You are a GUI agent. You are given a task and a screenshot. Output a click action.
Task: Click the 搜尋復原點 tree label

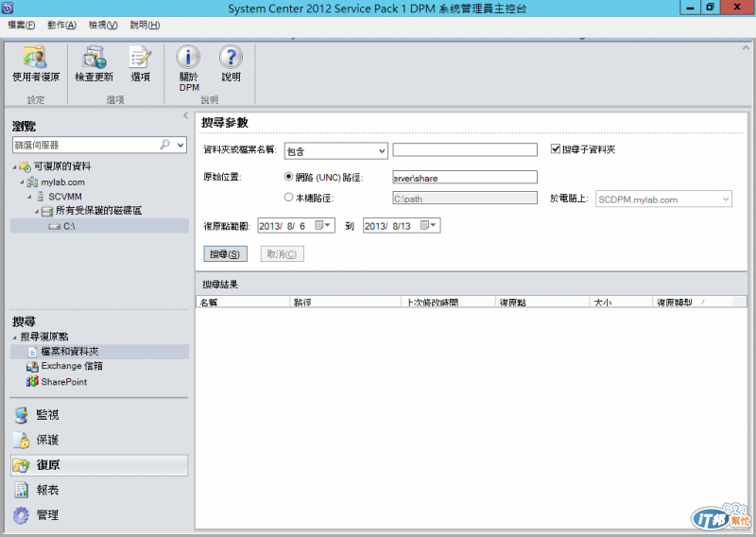[44, 337]
